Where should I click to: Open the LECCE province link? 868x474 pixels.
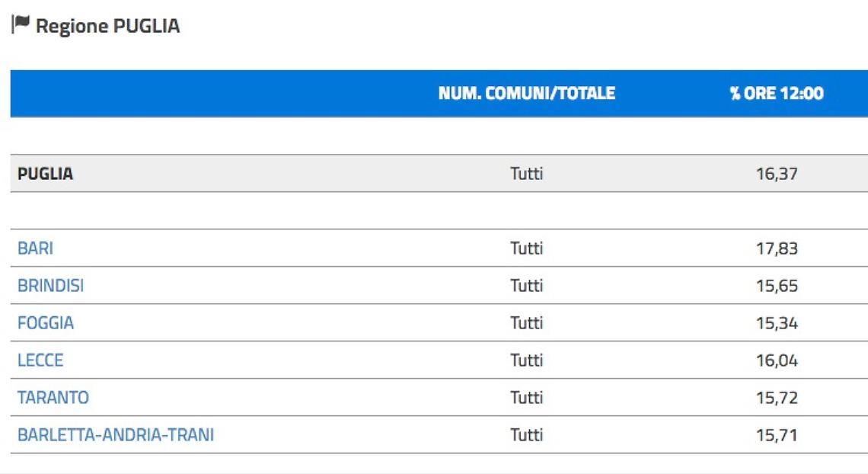pos(40,360)
